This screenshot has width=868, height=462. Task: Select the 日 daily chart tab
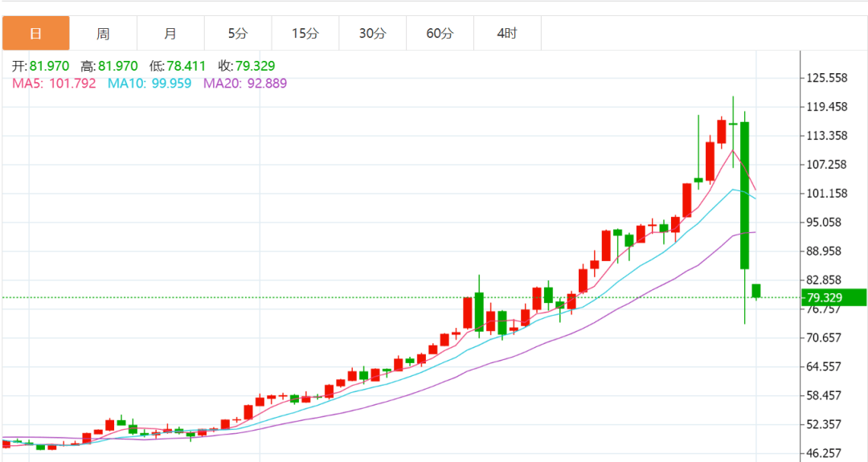35,34
